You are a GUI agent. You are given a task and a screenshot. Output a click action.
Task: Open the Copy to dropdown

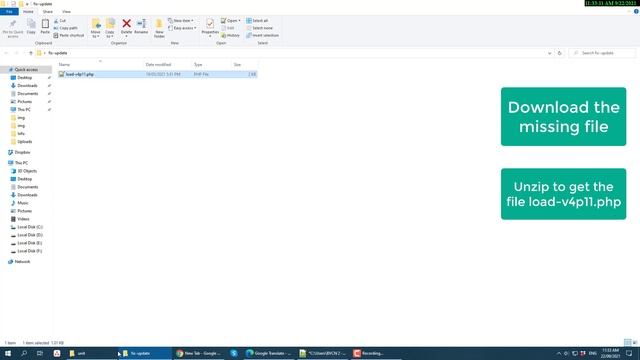110,28
